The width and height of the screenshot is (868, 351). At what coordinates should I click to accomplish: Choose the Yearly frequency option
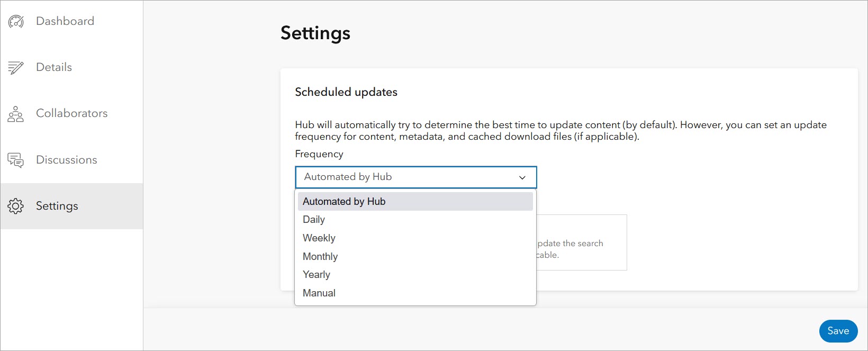pyautogui.click(x=317, y=275)
